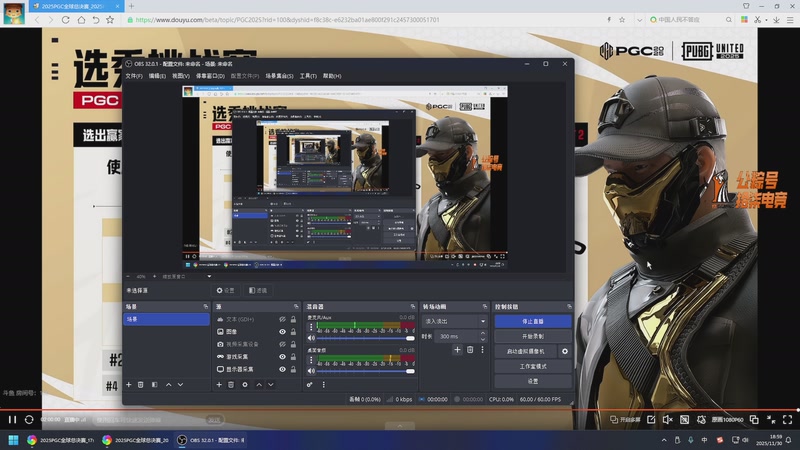The image size is (800, 450).
Task: Mute the 麦克风/Aux speaker icon
Action: click(311, 338)
